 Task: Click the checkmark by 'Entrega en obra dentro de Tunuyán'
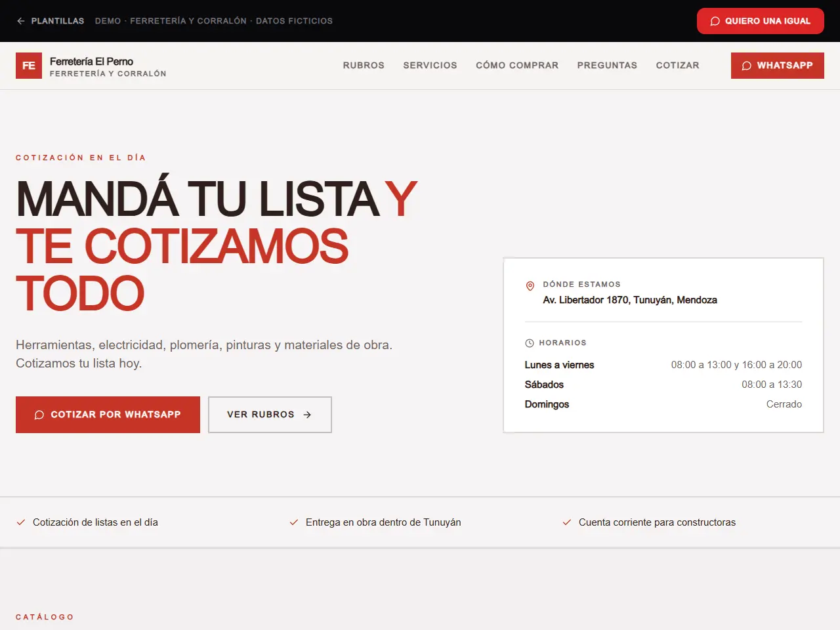(294, 522)
